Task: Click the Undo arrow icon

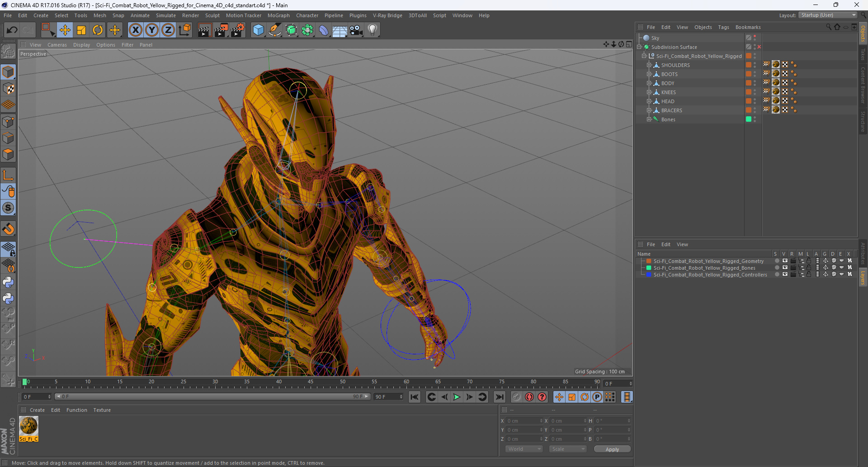Action: point(12,30)
